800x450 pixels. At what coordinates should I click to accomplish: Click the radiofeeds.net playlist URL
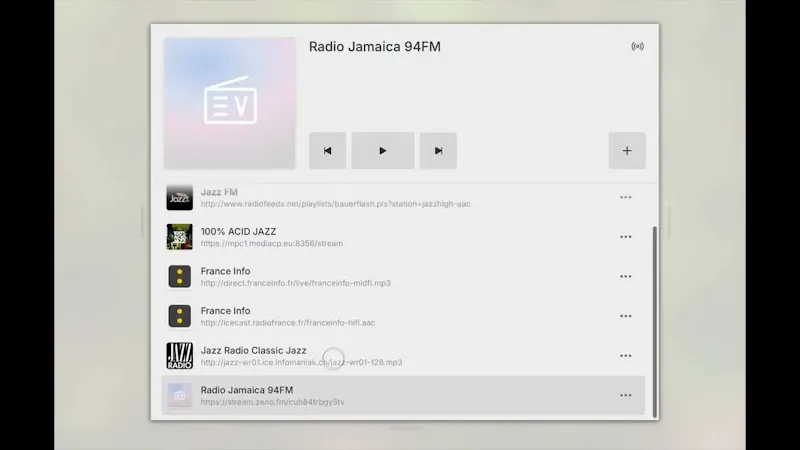335,204
